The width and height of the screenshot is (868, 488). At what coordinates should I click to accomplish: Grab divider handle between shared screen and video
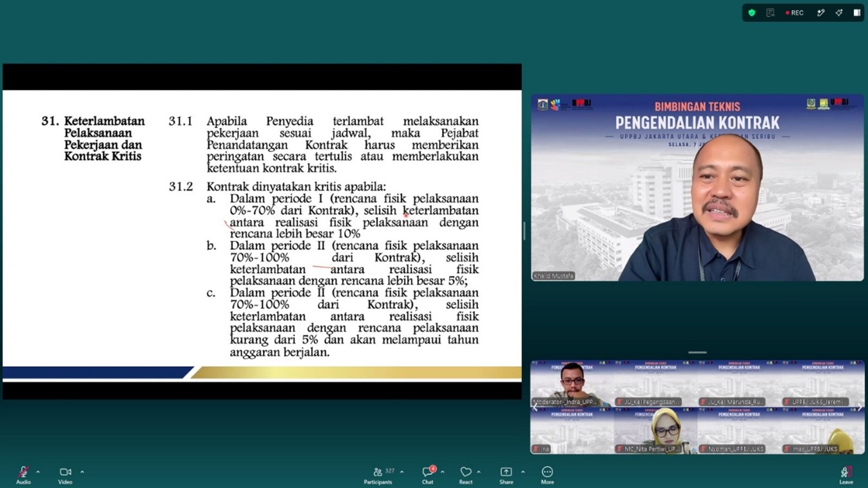point(525,231)
